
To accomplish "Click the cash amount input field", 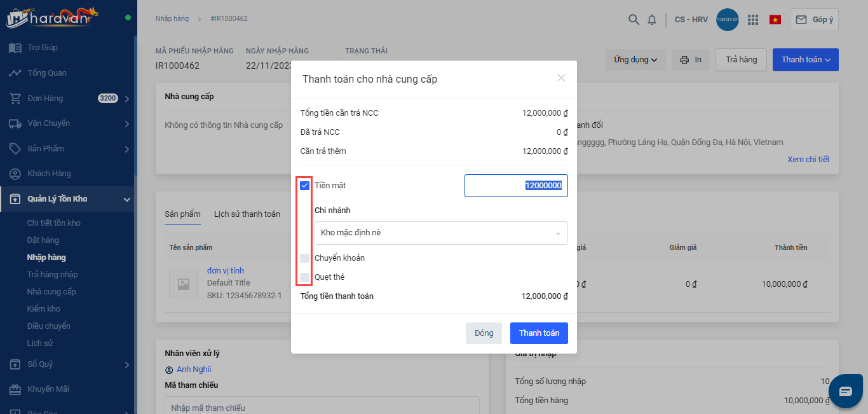I will click(516, 186).
